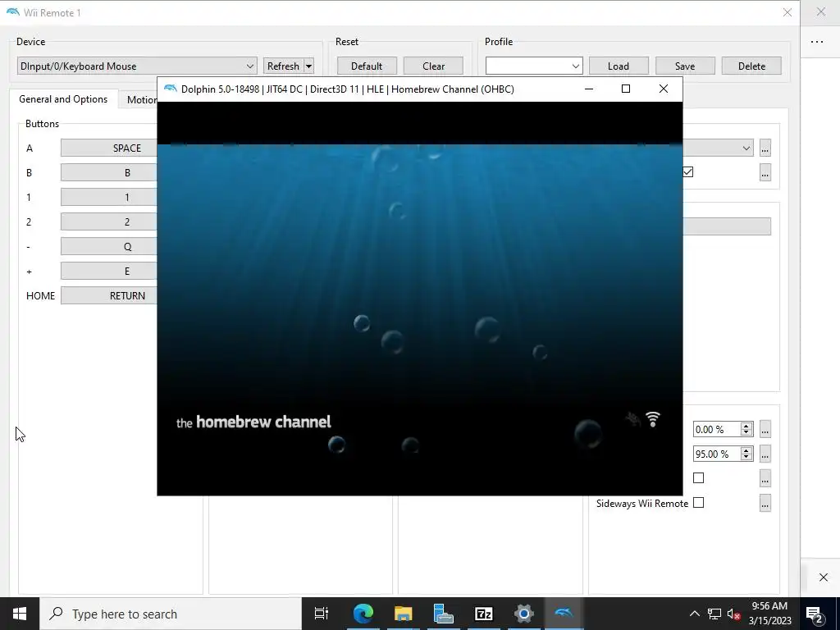Image resolution: width=840 pixels, height=630 pixels.
Task: Click the Dolphin icon in Wii Remote 1 title
Action: 12,12
